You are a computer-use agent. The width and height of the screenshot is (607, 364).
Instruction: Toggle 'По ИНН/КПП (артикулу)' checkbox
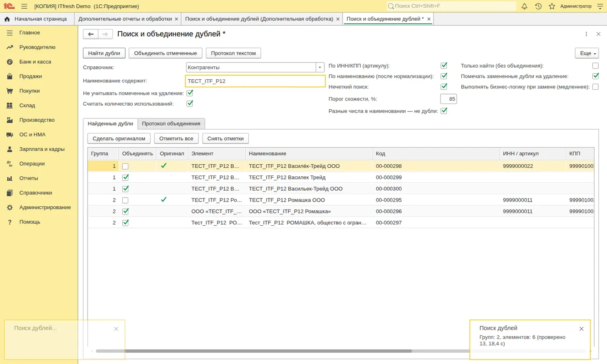coord(444,66)
